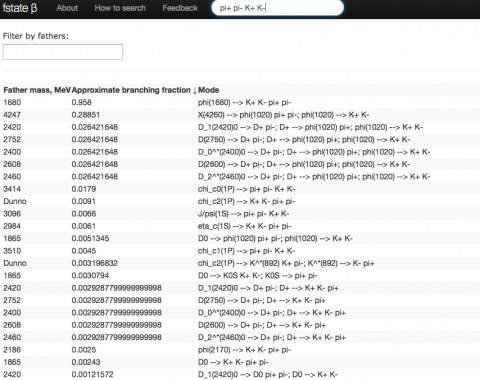Click mode D(2600) --> D+ pi-; D+ --> phi(1020) pi+
This screenshot has height=380, width=480.
[304, 164]
